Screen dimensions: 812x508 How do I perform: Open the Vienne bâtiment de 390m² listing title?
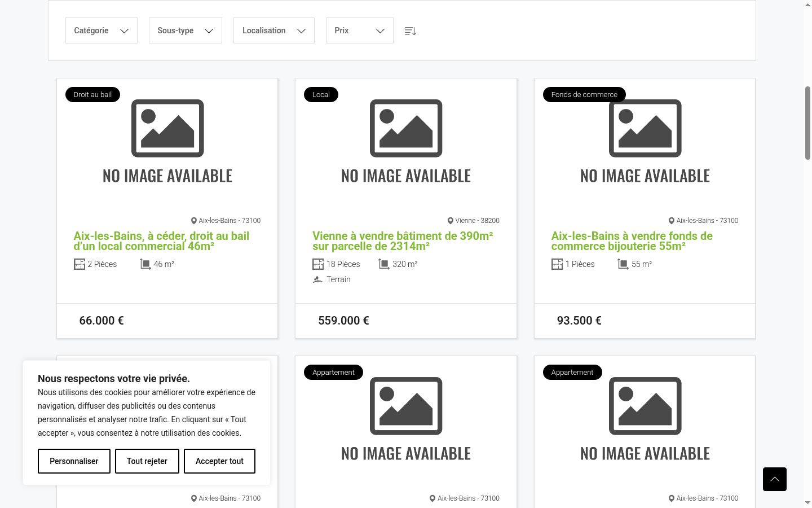(403, 241)
